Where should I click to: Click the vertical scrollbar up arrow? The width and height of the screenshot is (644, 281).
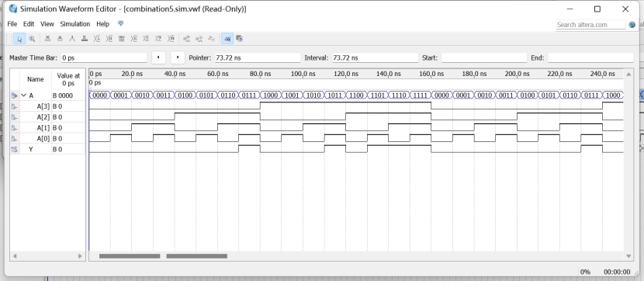(x=628, y=74)
